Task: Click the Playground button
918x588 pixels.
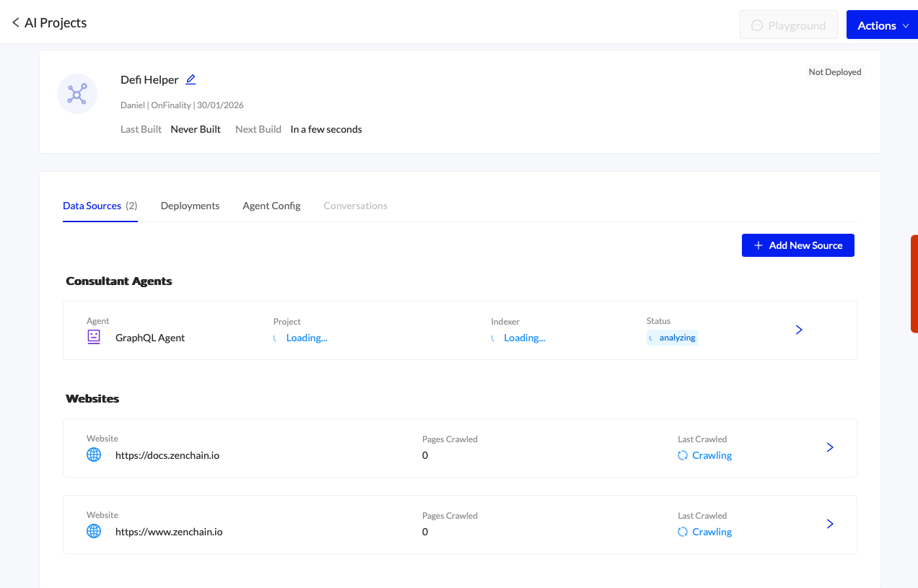Action: click(788, 25)
